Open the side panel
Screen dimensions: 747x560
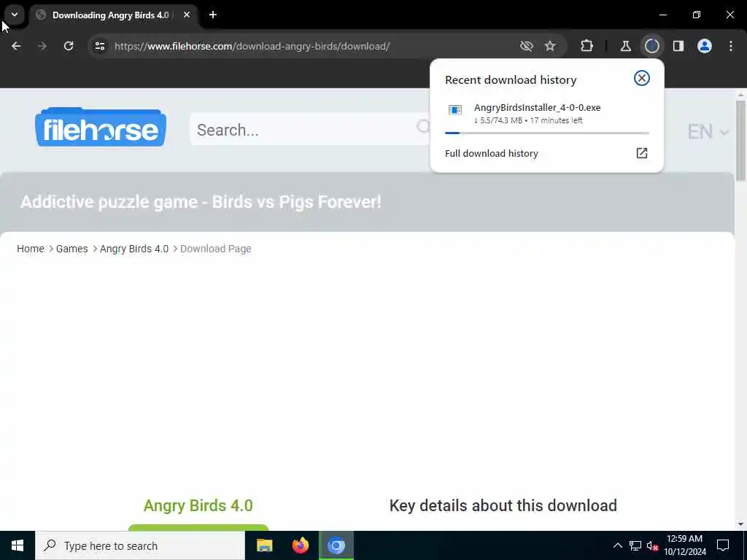pyautogui.click(x=678, y=46)
